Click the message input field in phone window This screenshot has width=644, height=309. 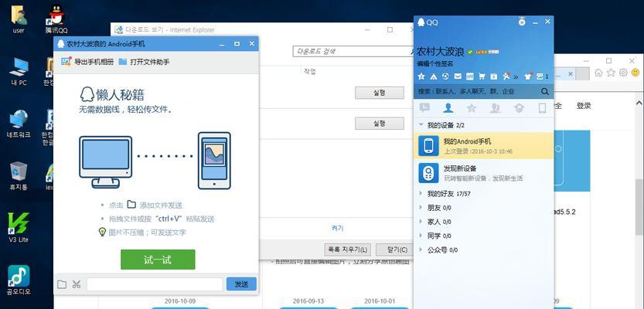155,284
